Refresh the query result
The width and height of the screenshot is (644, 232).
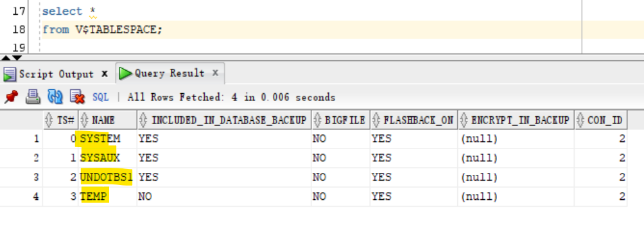click(55, 97)
